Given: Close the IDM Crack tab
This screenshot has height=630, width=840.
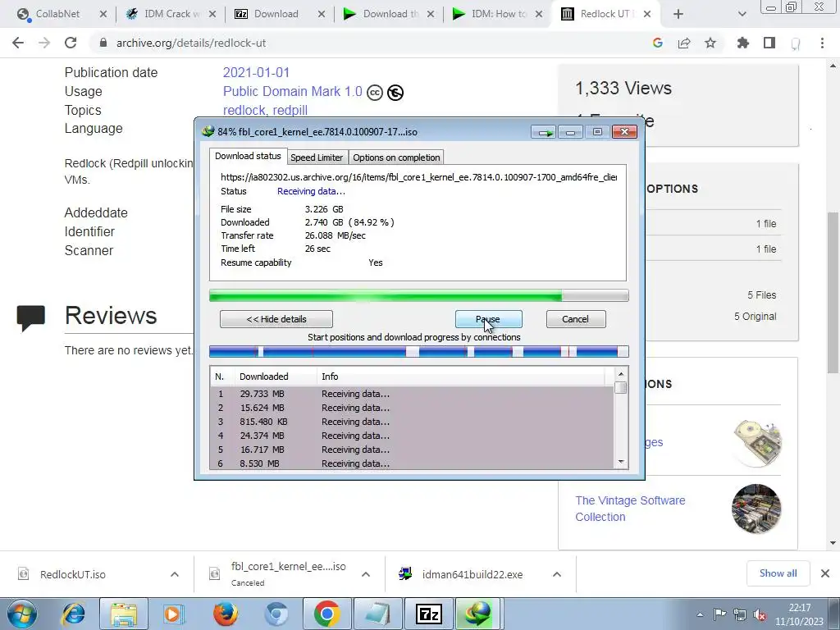Looking at the screenshot, I should point(212,15).
